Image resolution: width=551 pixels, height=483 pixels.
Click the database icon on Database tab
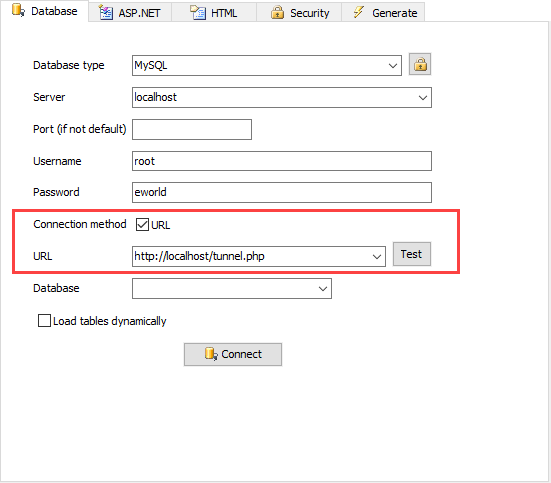[x=18, y=10]
